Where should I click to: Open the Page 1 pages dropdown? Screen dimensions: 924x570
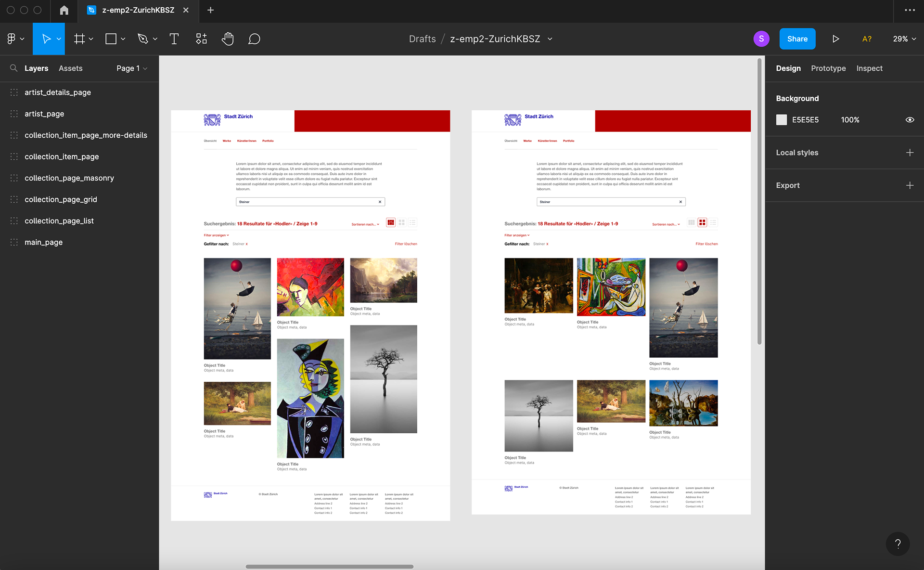point(132,68)
